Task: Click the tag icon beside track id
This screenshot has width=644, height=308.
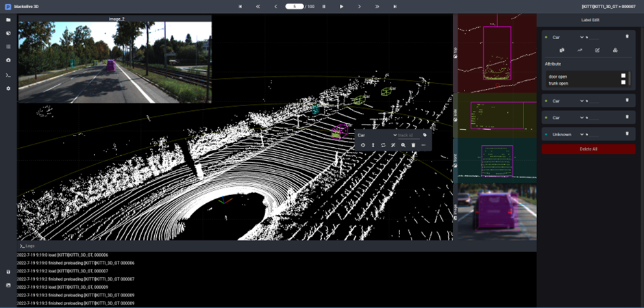Action: pos(425,135)
